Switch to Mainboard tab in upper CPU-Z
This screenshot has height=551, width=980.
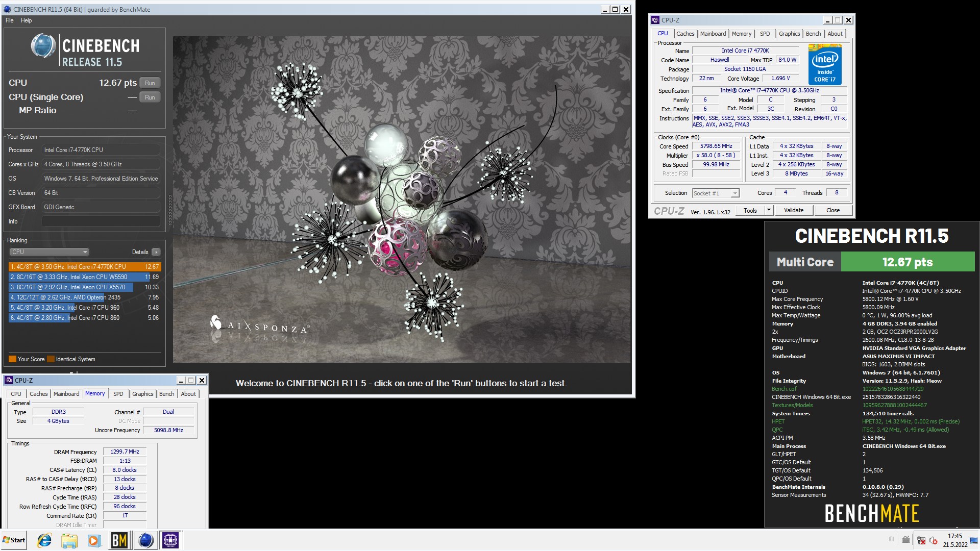(713, 34)
